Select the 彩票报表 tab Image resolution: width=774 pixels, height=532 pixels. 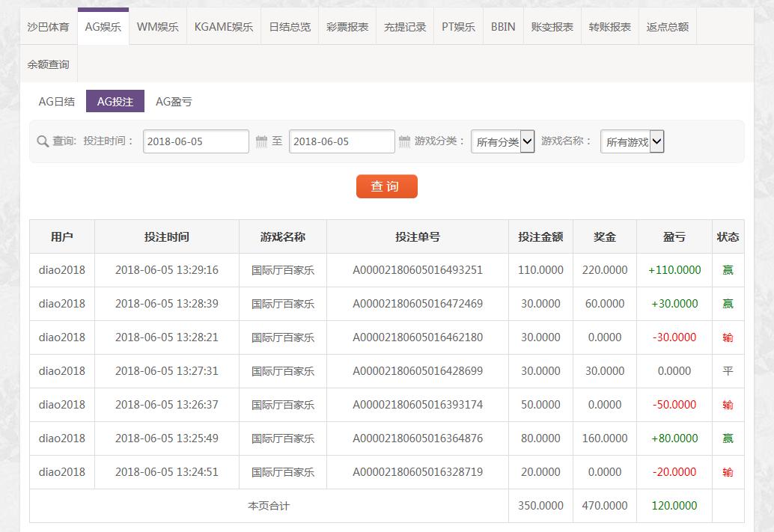point(347,26)
